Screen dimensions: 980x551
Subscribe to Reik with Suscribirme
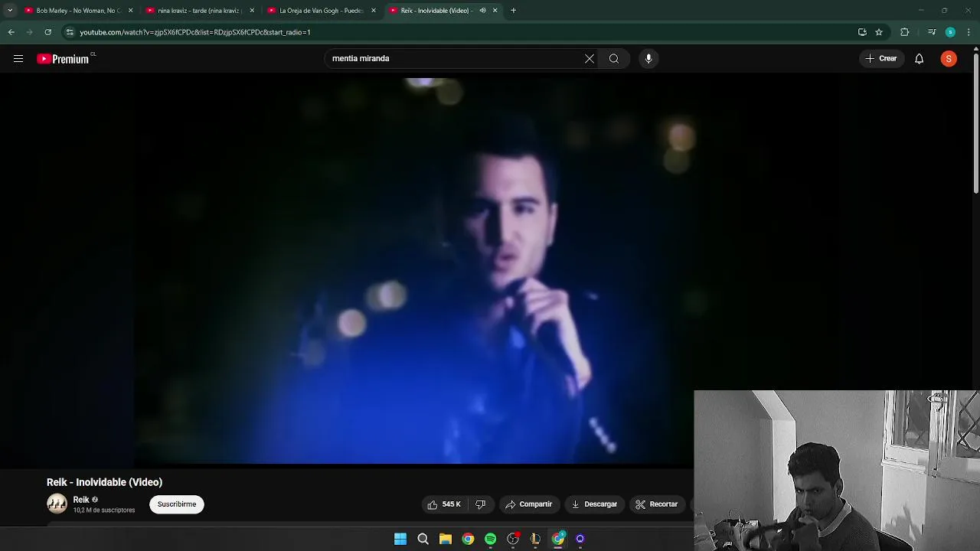177,504
